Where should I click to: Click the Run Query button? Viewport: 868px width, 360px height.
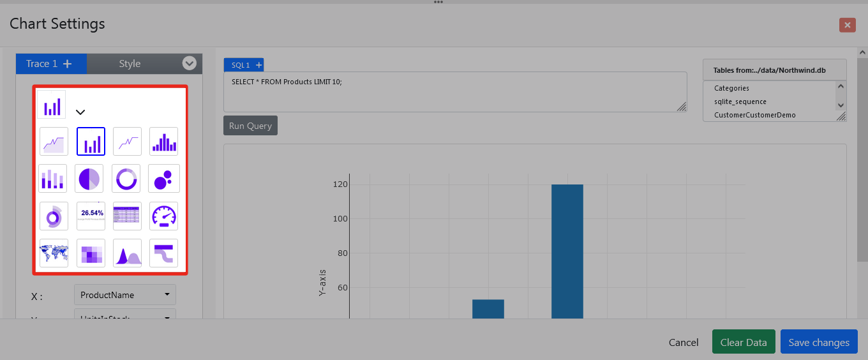(x=250, y=126)
